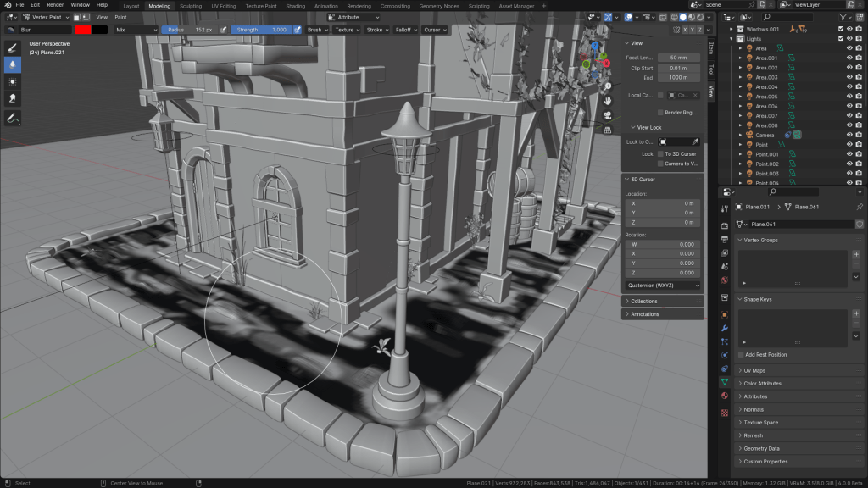Add a new vertex group with plus button

[856, 254]
